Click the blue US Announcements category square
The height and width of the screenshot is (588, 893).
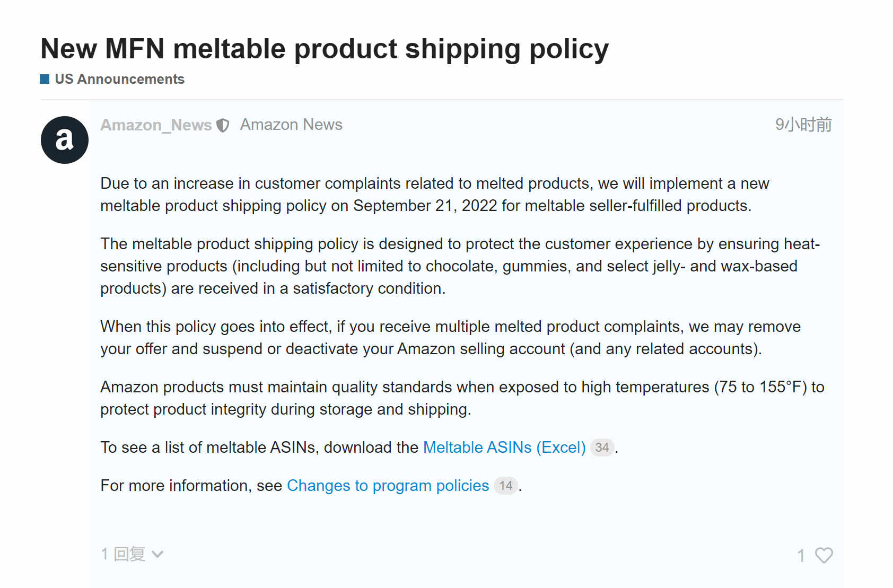(x=45, y=79)
